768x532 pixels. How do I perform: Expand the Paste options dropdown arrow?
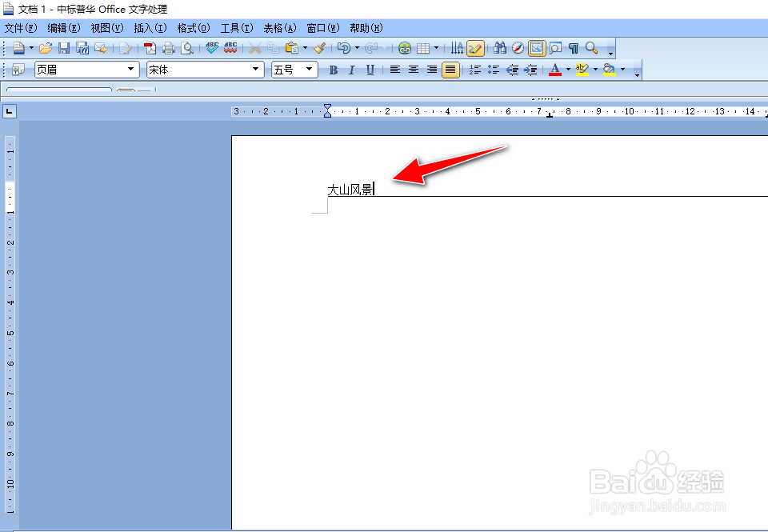coord(305,48)
